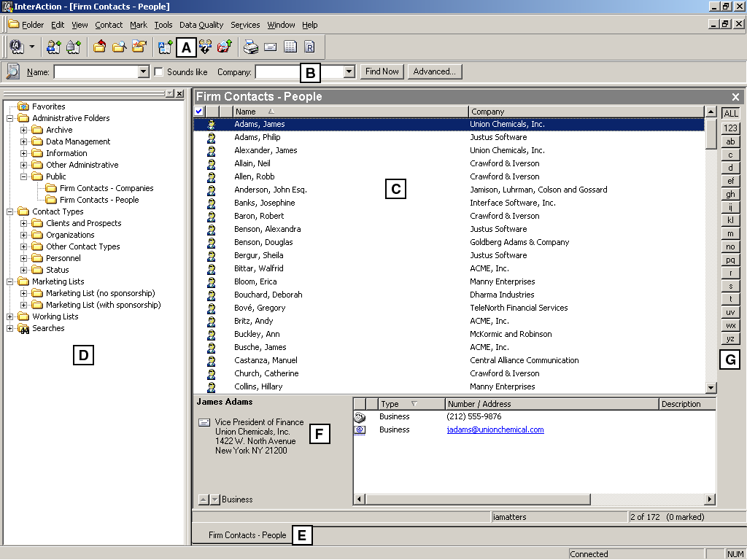This screenshot has height=560, width=747.
Task: Click the spreadsheet/grid view toolbar icon
Action: pos(290,47)
